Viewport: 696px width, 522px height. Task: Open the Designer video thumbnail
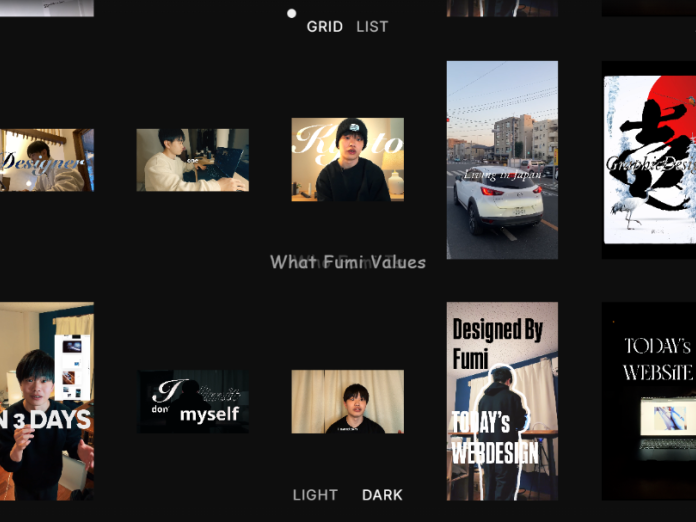click(47, 160)
